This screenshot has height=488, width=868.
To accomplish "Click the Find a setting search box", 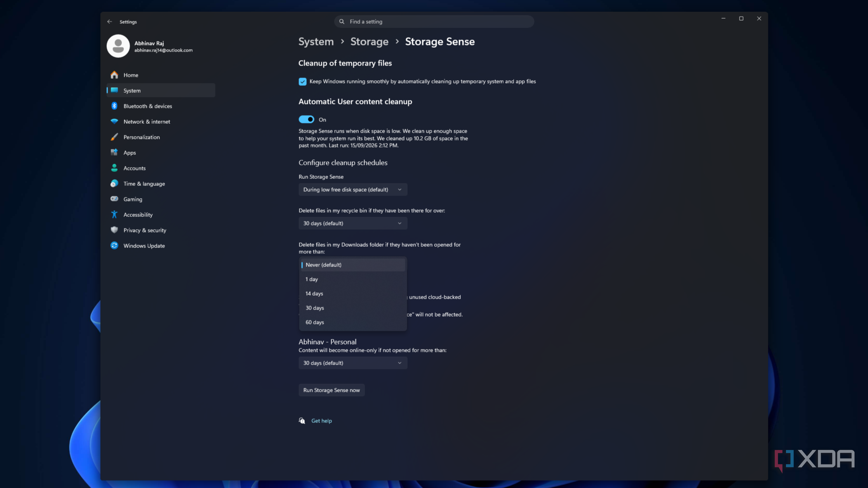I will click(434, 22).
